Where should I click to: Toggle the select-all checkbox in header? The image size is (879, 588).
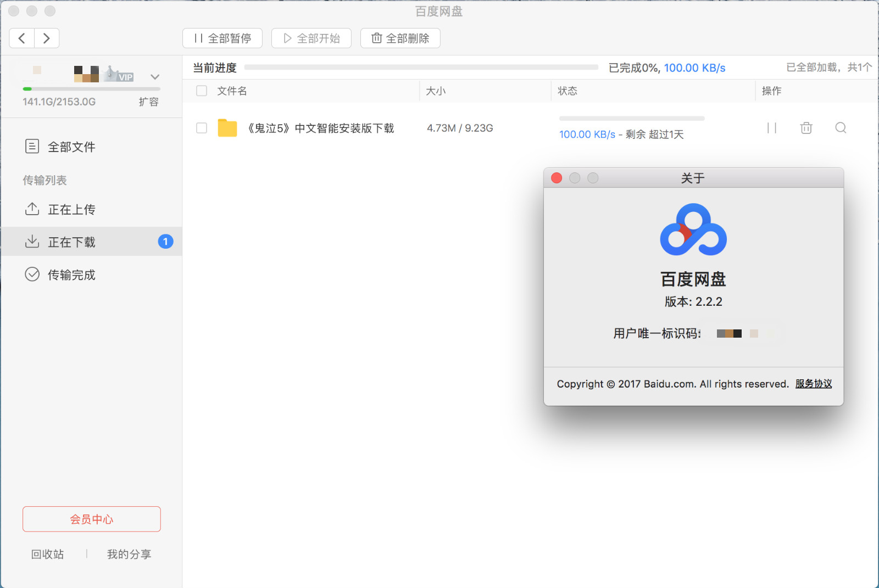202,91
